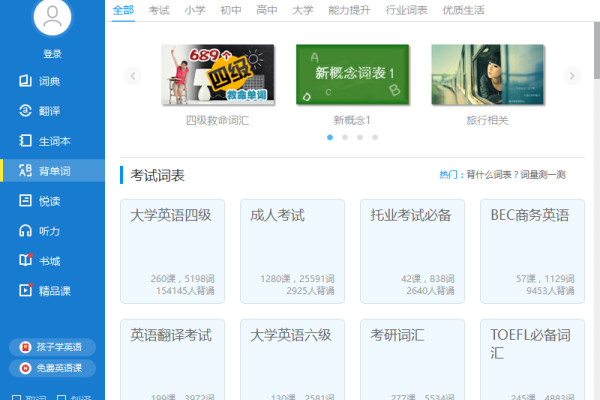Open the 新概念词表1 green banner

[352, 74]
